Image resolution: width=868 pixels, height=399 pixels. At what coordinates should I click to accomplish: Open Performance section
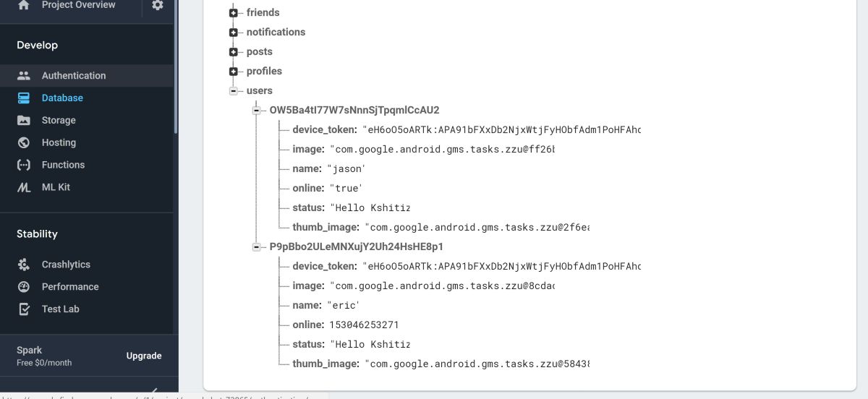click(x=70, y=287)
